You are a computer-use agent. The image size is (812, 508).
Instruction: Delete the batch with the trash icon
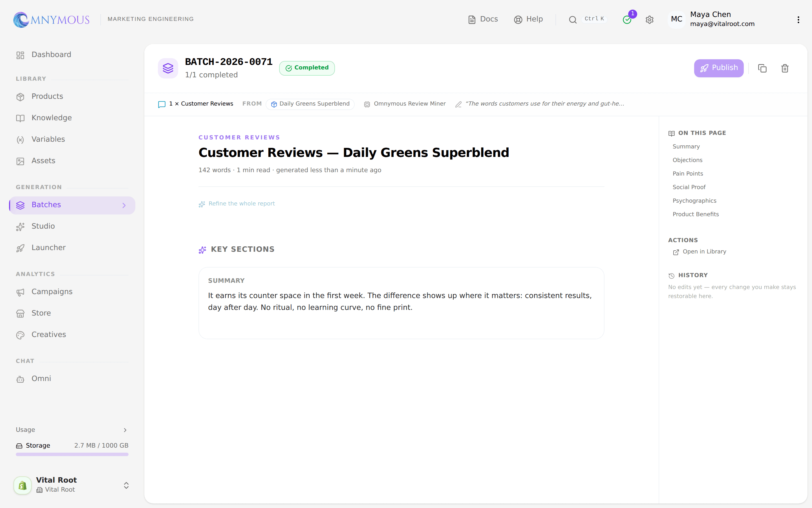785,68
